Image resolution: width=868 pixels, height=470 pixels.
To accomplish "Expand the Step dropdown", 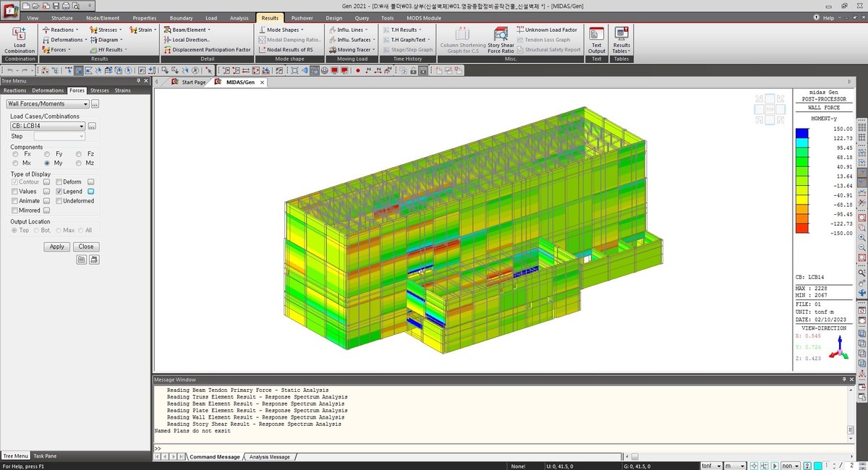I will [x=80, y=136].
